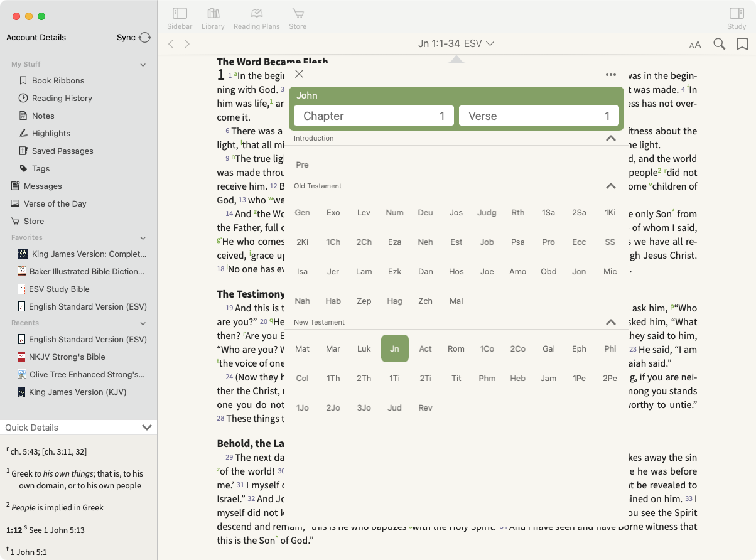
Task: Select the Pre introduction entry
Action: coord(302,164)
